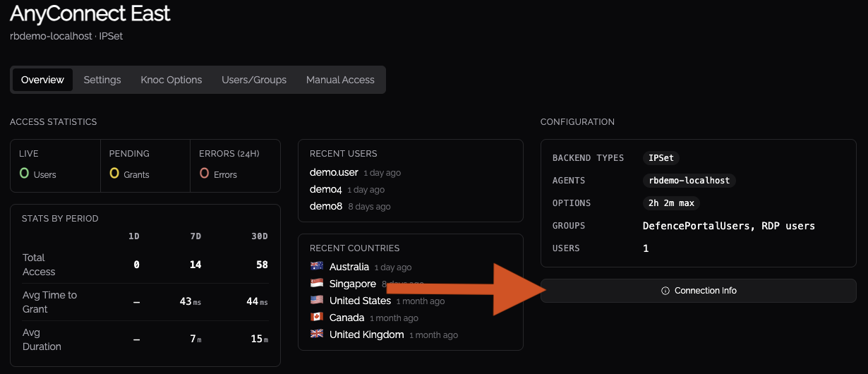This screenshot has width=868, height=374.
Task: Click the Australia flag icon
Action: click(316, 267)
